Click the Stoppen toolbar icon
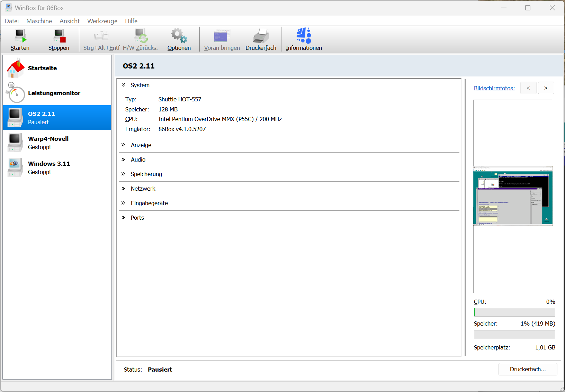This screenshot has width=565, height=392. [59, 36]
